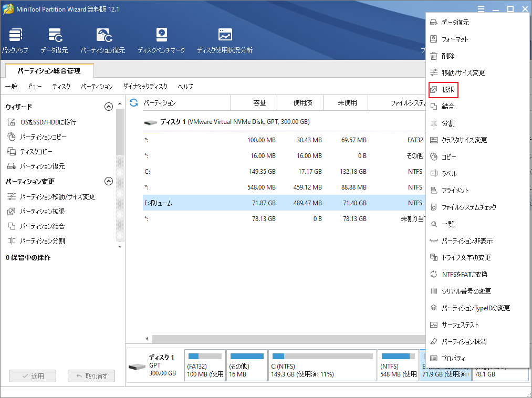Viewport: 532px width, 398px height.
Task: Open ディスク使用状況分析 tool
Action: tap(225, 41)
